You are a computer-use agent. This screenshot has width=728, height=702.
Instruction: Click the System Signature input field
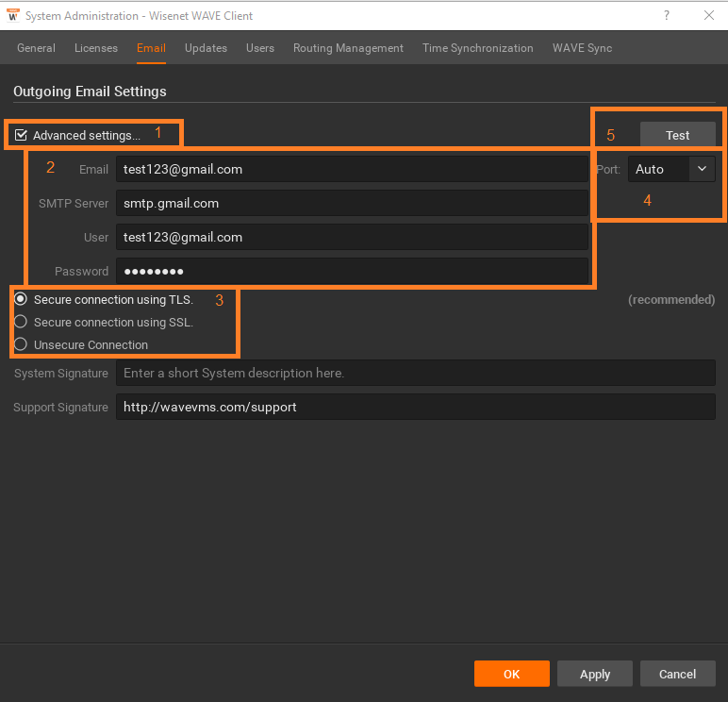pyautogui.click(x=416, y=373)
